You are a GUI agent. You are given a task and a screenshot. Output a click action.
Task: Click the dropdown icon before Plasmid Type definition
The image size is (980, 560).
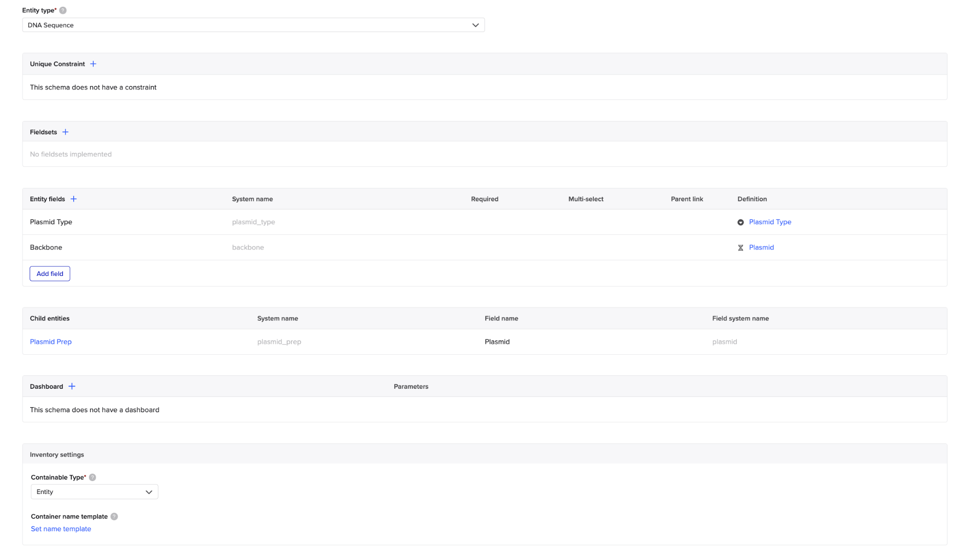740,222
